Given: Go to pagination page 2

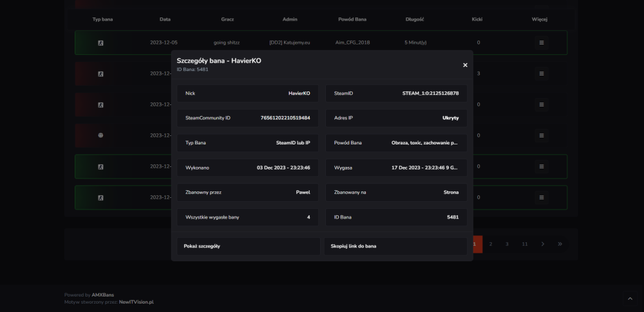Looking at the screenshot, I should point(490,244).
